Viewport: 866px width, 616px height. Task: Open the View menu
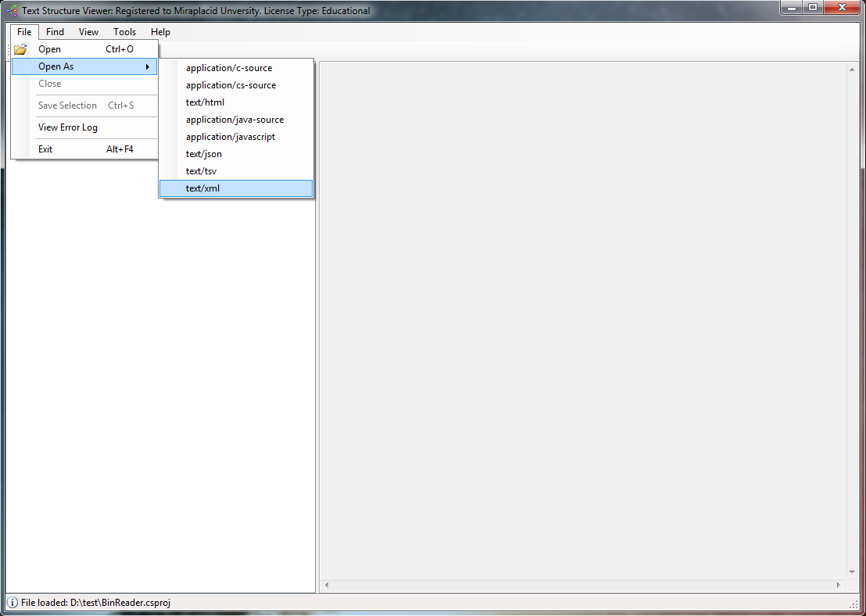pos(88,31)
